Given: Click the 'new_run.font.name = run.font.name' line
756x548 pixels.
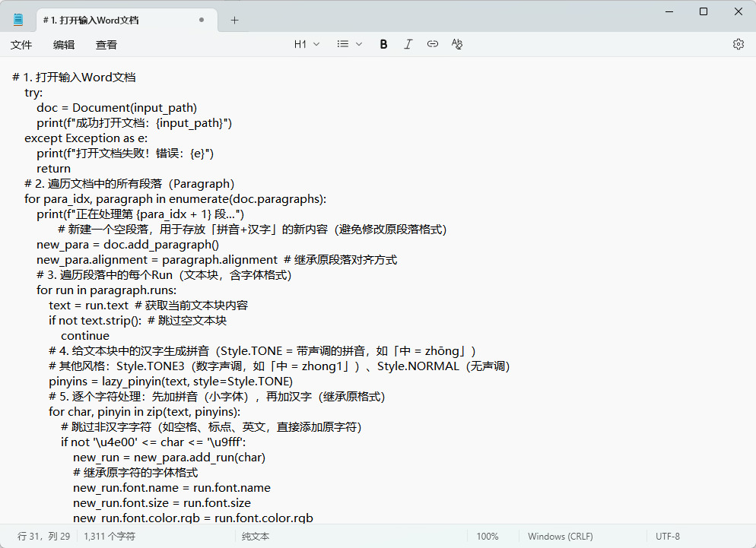Looking at the screenshot, I should click(172, 488).
